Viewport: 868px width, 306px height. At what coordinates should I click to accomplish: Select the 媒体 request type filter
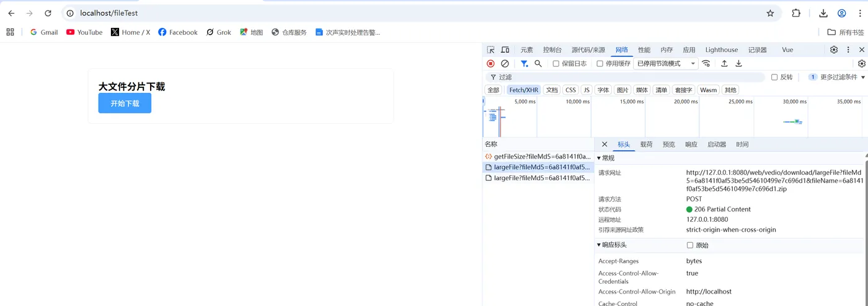[642, 90]
